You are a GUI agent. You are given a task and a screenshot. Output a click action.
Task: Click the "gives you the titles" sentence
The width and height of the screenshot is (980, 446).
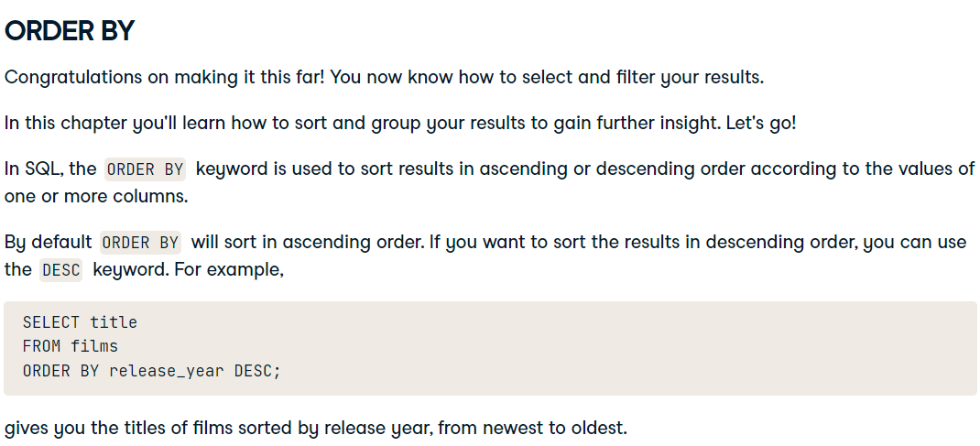point(316,428)
